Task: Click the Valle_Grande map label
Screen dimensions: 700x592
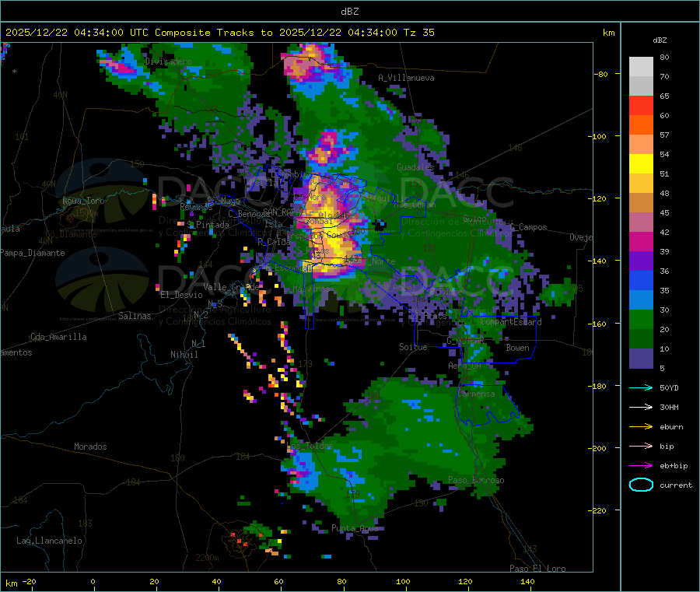Action: [x=231, y=286]
